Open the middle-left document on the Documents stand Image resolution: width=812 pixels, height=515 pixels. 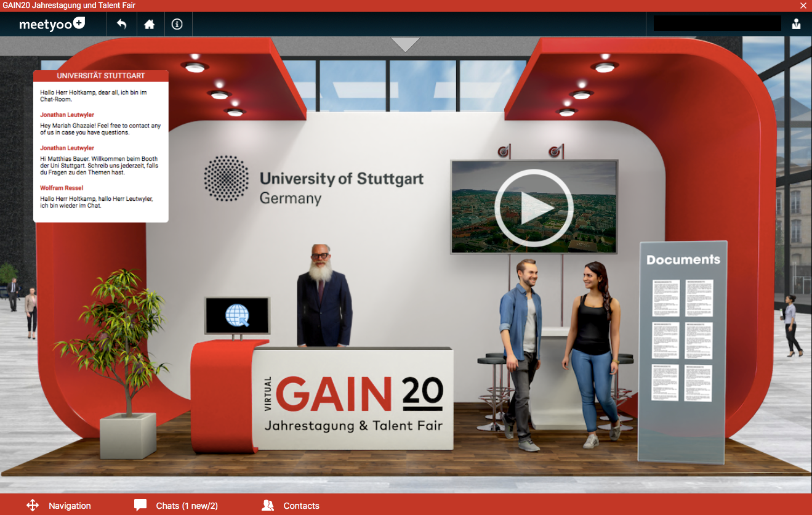click(666, 341)
